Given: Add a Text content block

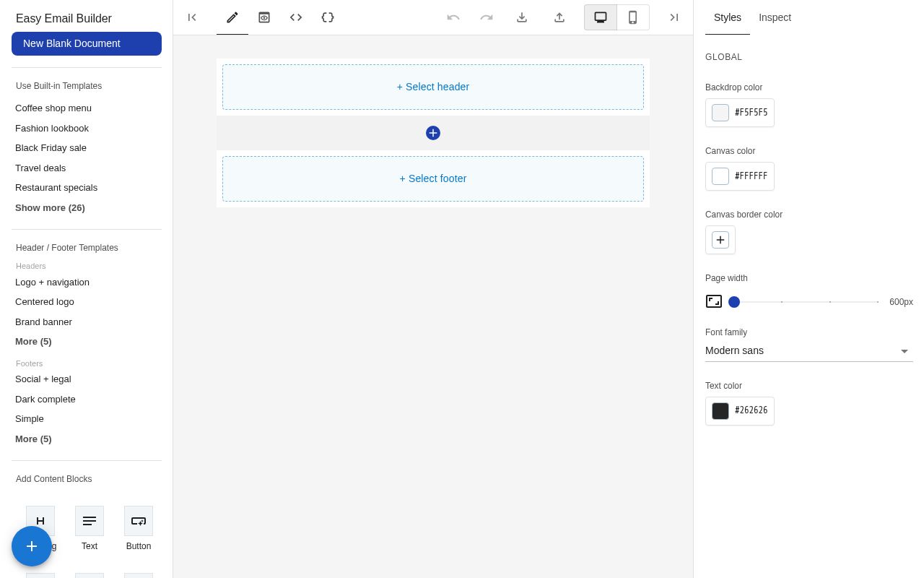Looking at the screenshot, I should coord(90,529).
